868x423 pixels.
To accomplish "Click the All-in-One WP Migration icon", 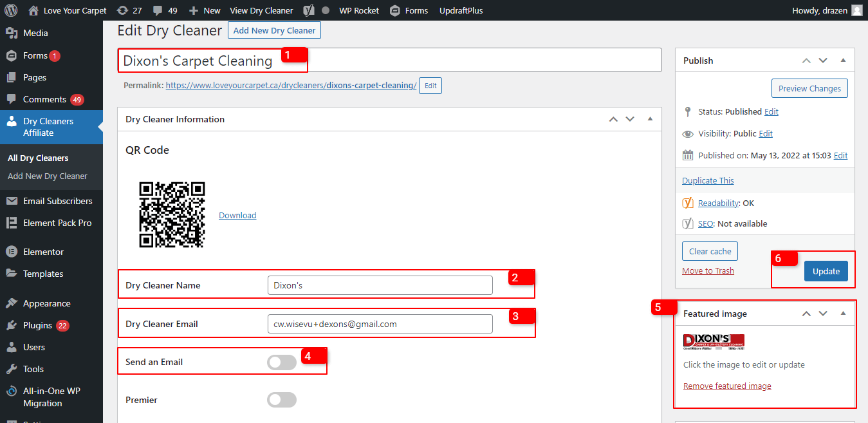I will 12,391.
